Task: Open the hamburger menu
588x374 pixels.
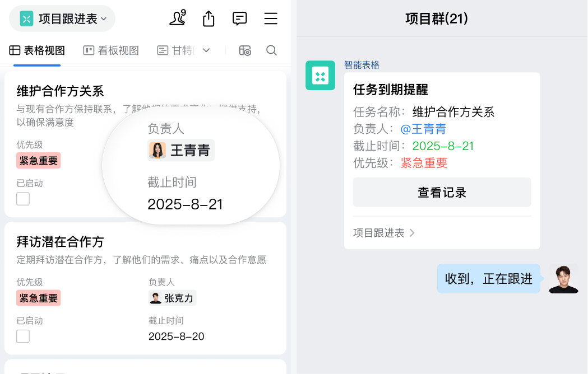Action: pyautogui.click(x=271, y=18)
